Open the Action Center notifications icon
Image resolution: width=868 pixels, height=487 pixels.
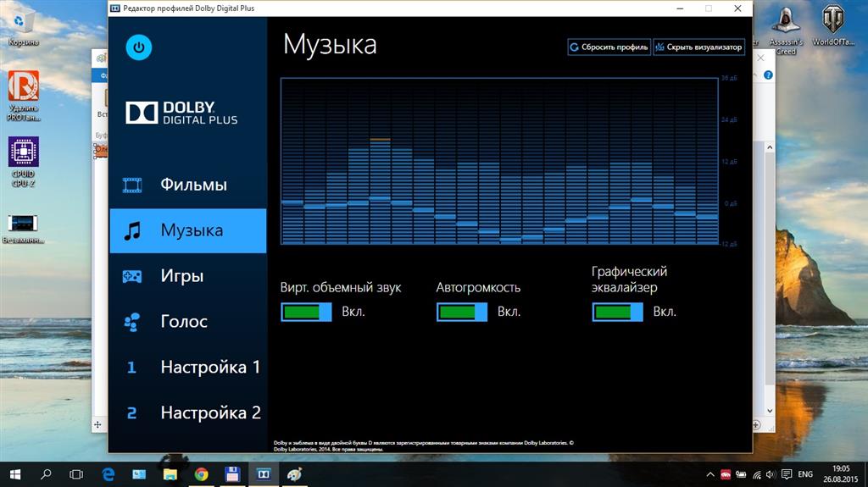(x=787, y=474)
